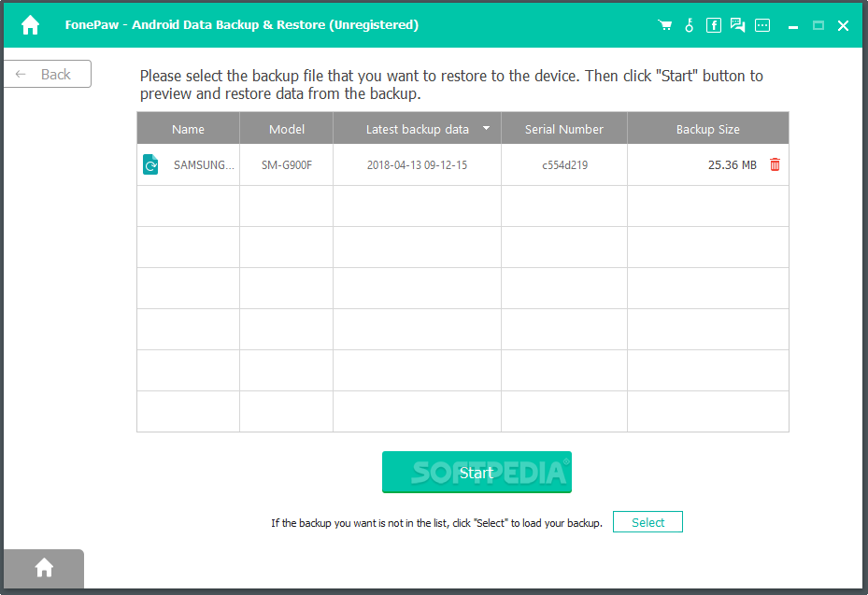Click the Backup Size column header
Image resolution: width=868 pixels, height=595 pixels.
point(708,128)
